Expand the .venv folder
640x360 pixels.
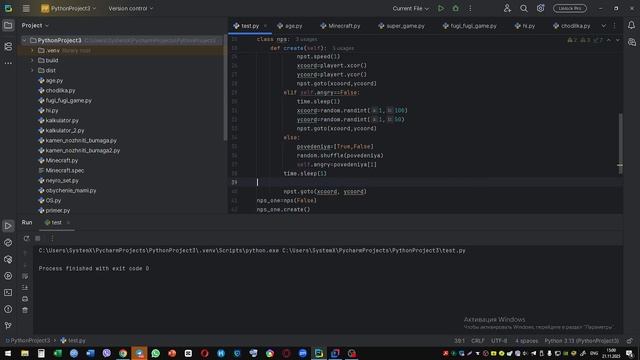32,51
